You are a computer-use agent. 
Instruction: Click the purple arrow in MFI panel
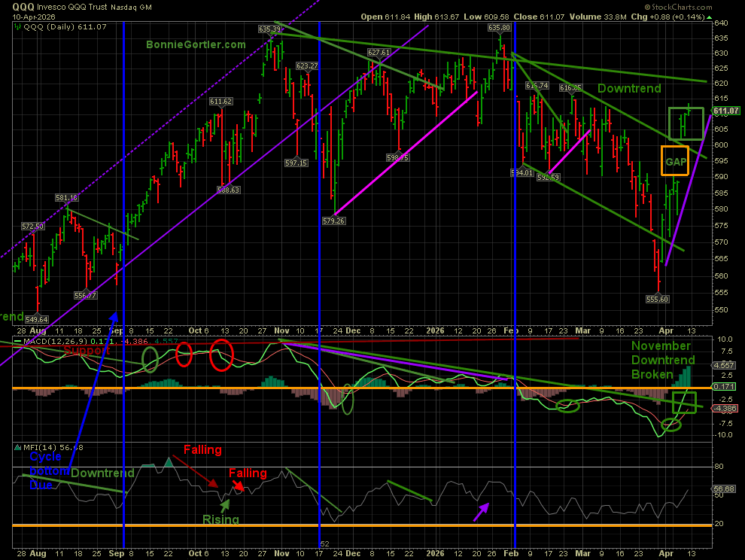coord(480,511)
